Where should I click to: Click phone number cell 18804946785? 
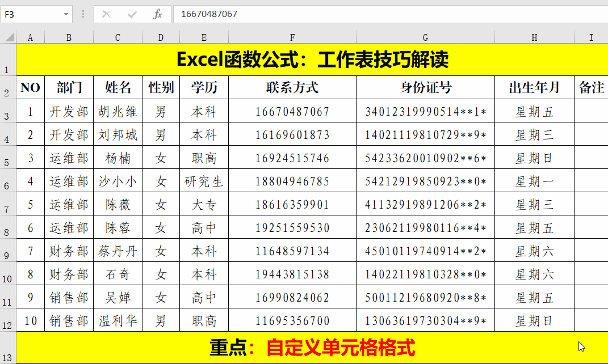pos(292,181)
